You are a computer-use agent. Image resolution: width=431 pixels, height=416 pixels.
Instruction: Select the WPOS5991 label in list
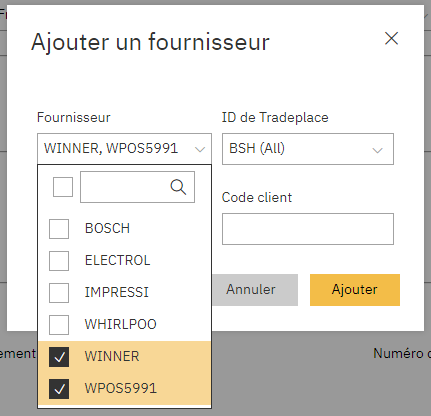click(120, 388)
